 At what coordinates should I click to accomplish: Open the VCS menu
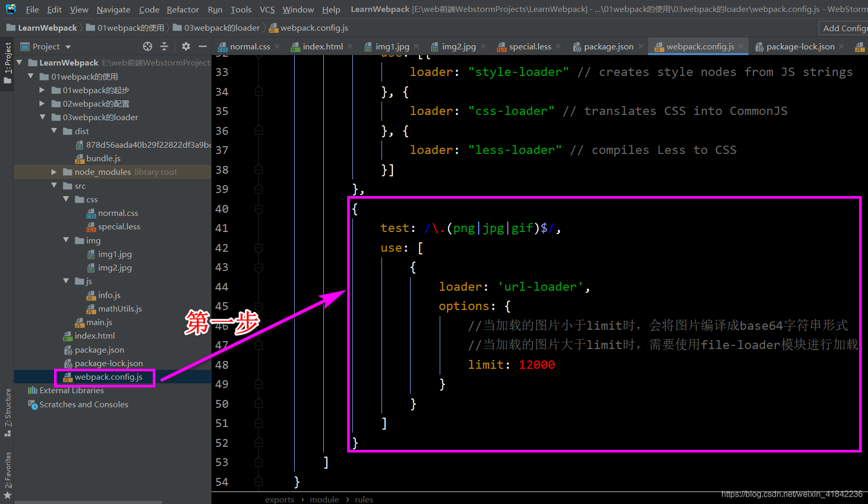(x=267, y=9)
